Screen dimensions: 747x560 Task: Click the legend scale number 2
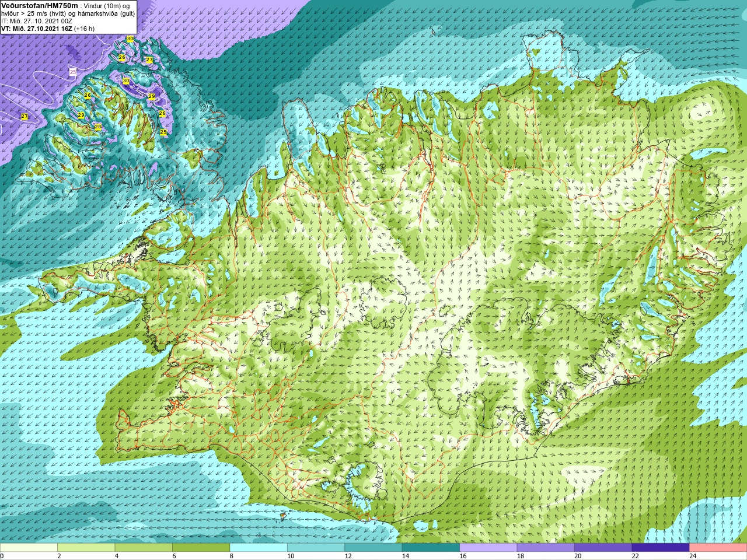[60, 556]
